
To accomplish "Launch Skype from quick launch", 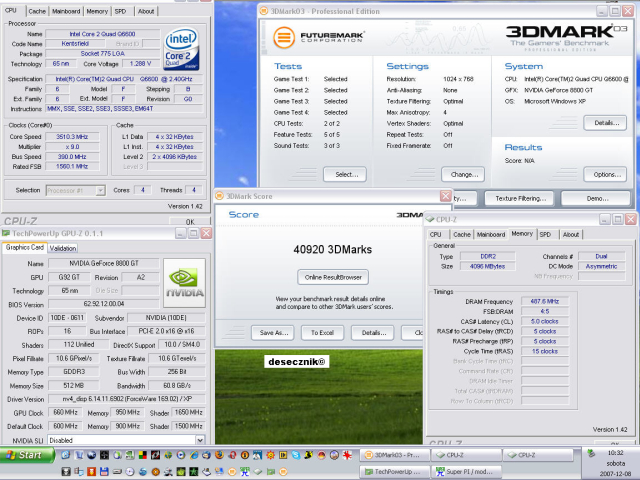I will click(296, 455).
